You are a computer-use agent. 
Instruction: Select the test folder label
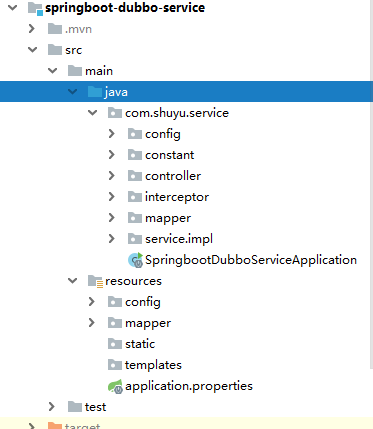95,407
